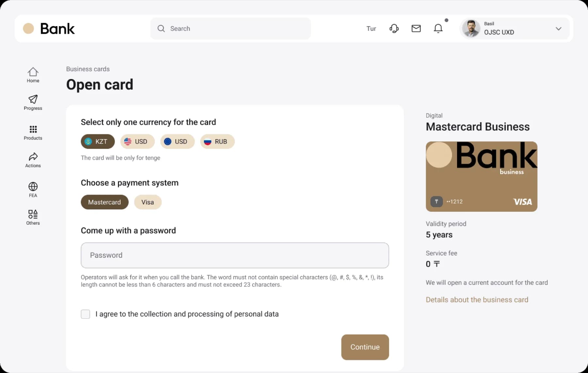588x373 pixels.
Task: Expand the profile dropdown for OJSC UXD
Action: (x=559, y=29)
